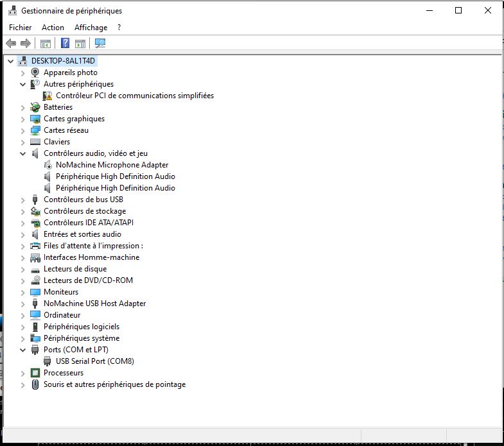Select USB Serial Port (COM8)
Viewport: 504px width, 446px height.
pyautogui.click(x=95, y=361)
